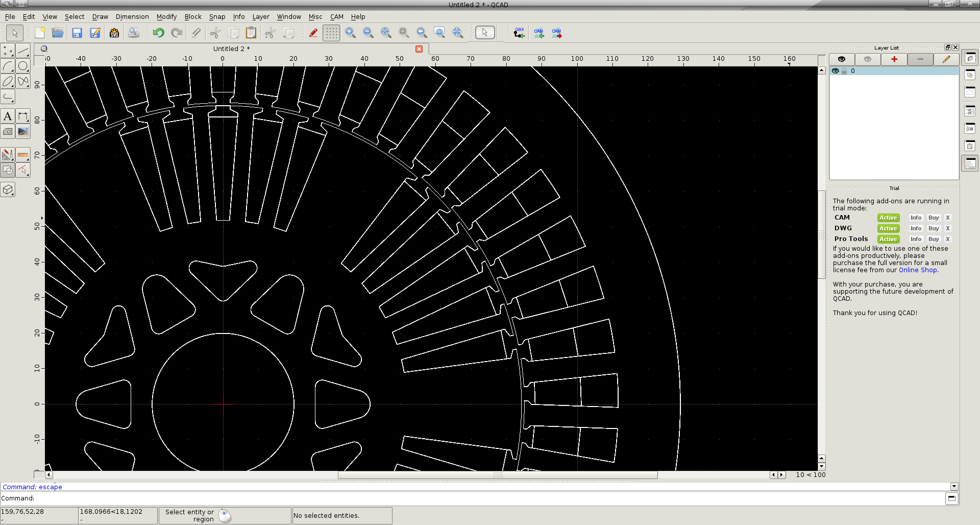Expand the command history dropdown arrow

click(x=954, y=487)
